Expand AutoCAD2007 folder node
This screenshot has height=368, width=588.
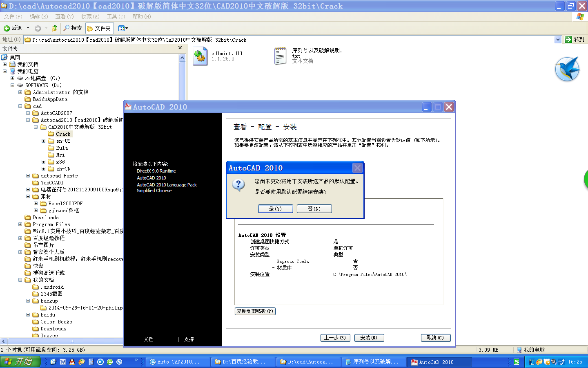[28, 113]
